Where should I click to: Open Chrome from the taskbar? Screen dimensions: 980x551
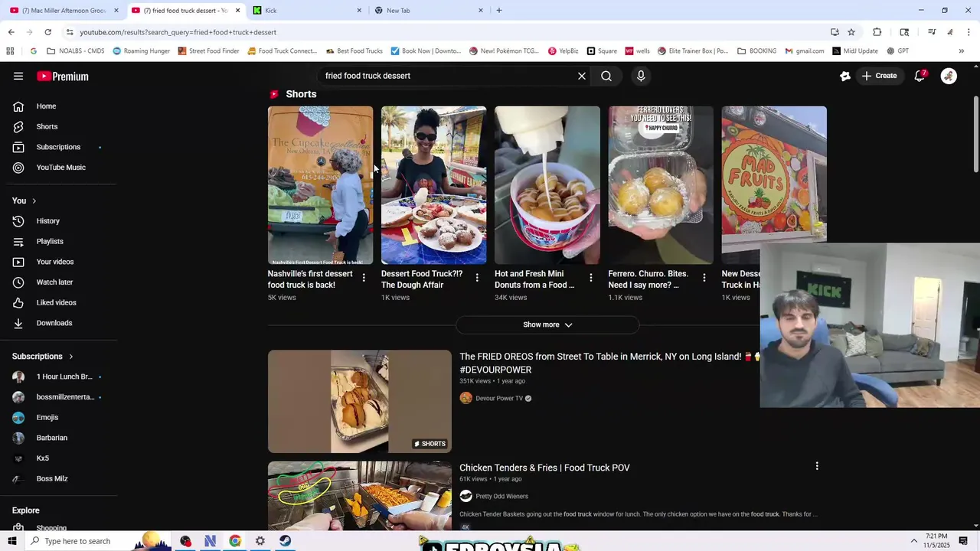235,541
